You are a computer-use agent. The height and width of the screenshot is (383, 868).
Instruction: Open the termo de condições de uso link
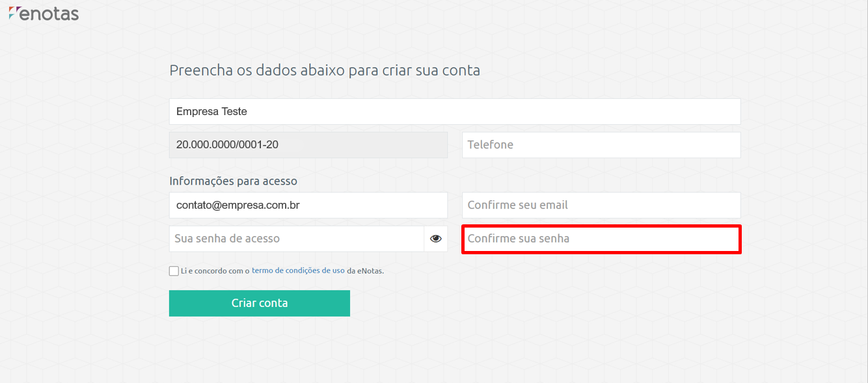pyautogui.click(x=298, y=271)
